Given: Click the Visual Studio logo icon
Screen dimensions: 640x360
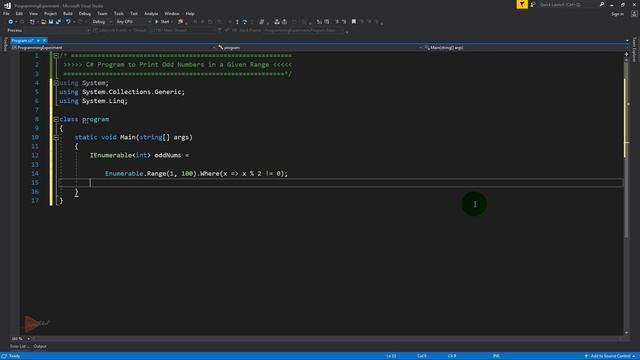Looking at the screenshot, I should (x=7, y=5).
